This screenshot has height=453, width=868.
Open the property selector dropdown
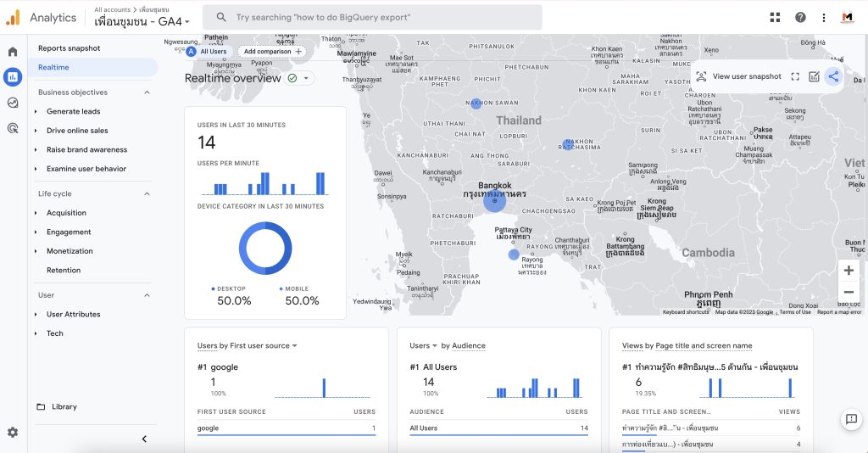(x=142, y=21)
